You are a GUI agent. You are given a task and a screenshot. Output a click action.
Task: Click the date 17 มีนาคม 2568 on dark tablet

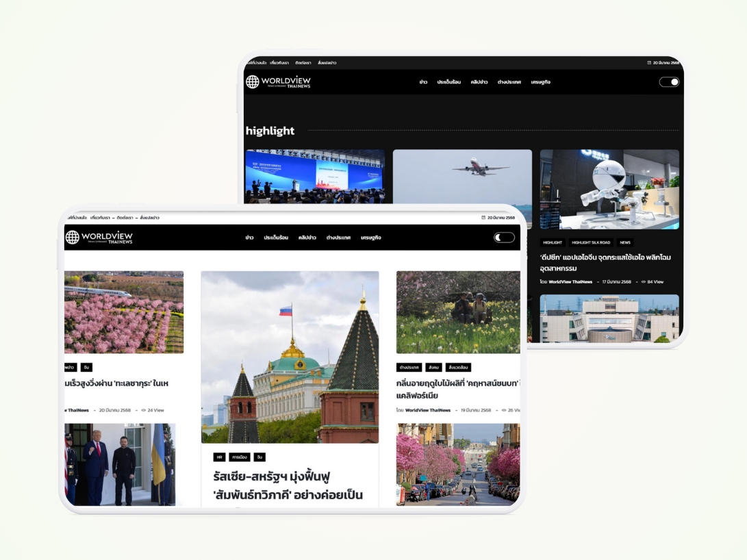[616, 282]
